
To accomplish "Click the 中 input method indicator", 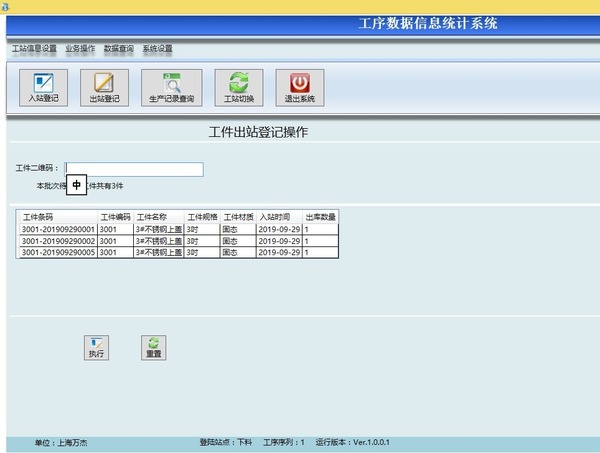I will tap(77, 185).
